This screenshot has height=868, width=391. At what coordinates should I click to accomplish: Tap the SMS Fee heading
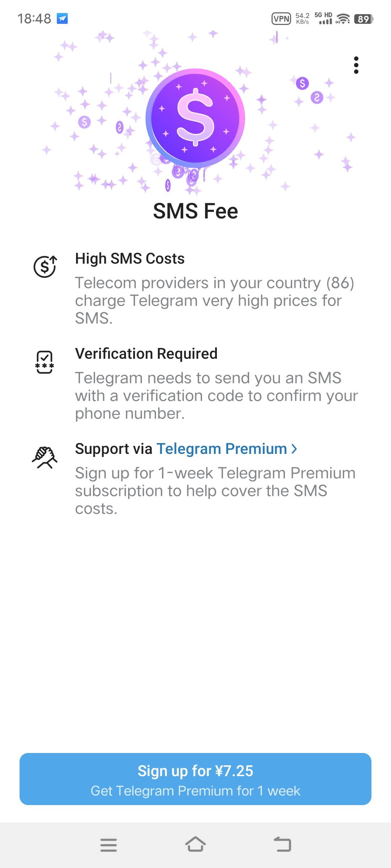[195, 211]
